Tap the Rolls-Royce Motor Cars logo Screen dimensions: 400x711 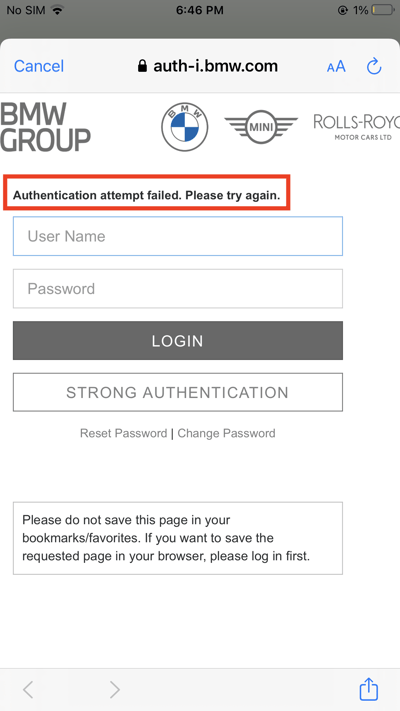(356, 127)
